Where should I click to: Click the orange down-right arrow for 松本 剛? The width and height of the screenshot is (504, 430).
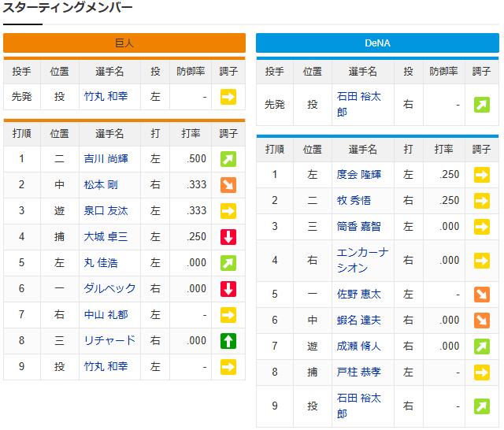(x=228, y=185)
